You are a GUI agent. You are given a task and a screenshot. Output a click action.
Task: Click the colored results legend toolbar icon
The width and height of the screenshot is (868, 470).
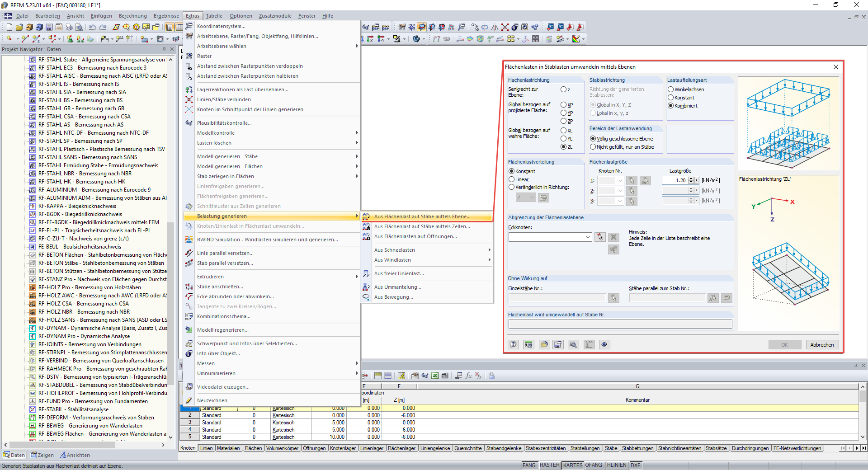coord(576,39)
